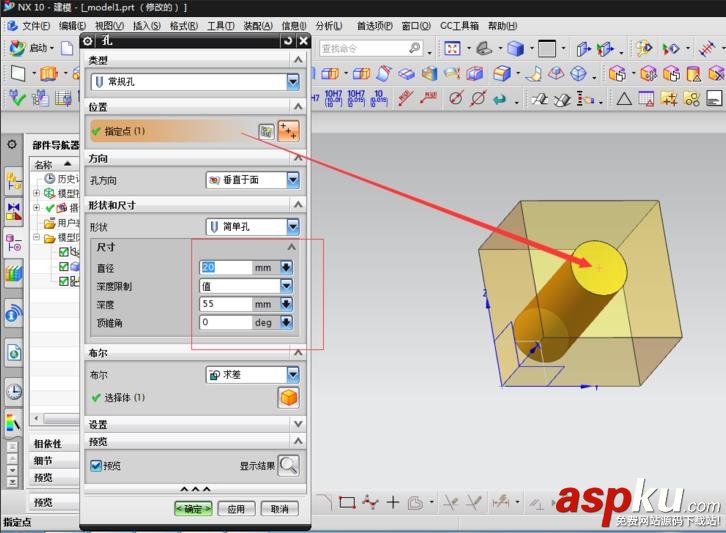The image size is (726, 533).
Task: Open the 装配(A) menu
Action: coord(258,26)
